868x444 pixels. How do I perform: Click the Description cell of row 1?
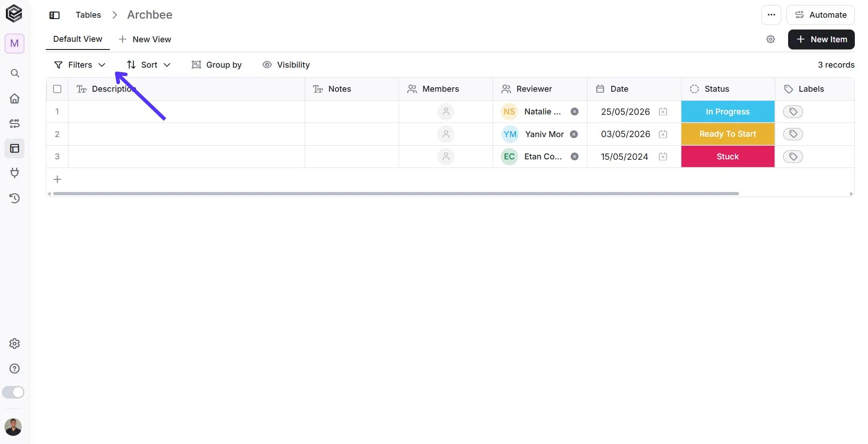(x=187, y=112)
